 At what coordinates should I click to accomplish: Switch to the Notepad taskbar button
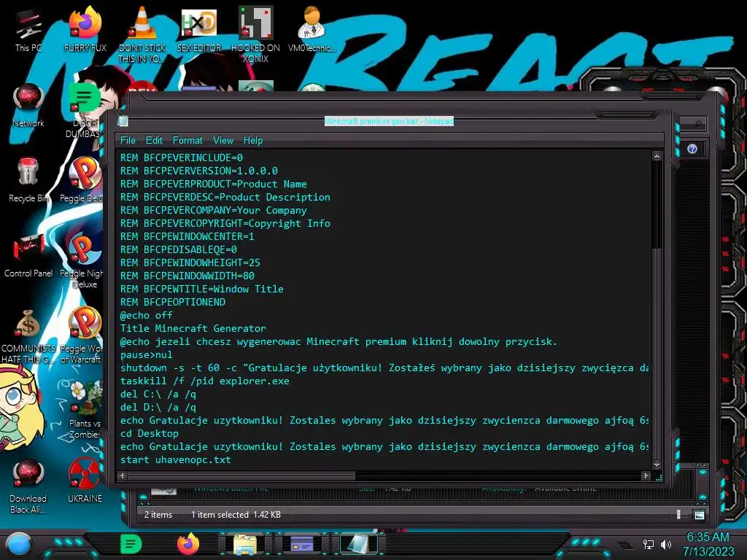(x=358, y=544)
